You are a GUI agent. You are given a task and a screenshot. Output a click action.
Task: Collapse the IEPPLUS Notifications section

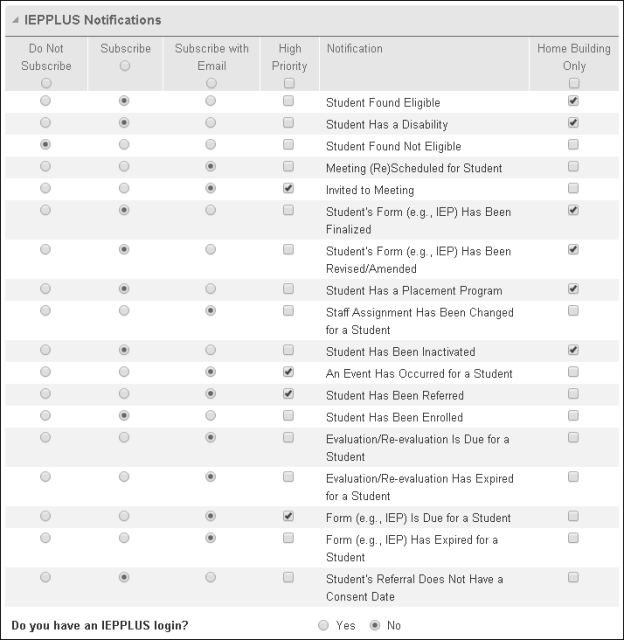pos(16,20)
